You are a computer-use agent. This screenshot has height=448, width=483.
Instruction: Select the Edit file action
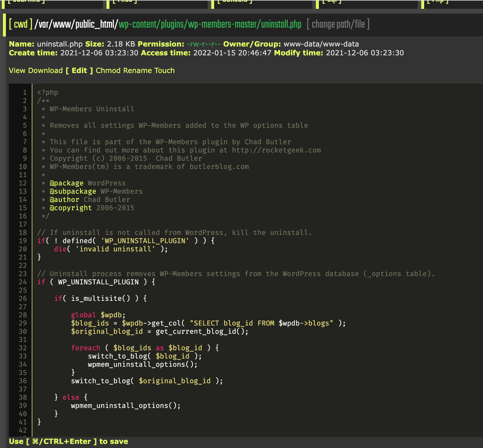pyautogui.click(x=79, y=71)
